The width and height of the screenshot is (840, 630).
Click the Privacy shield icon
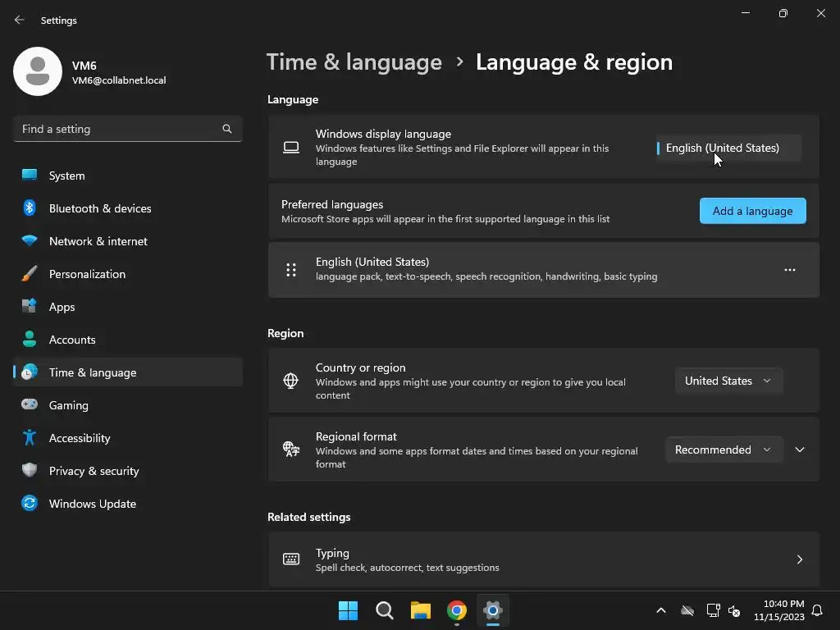pyautogui.click(x=30, y=470)
